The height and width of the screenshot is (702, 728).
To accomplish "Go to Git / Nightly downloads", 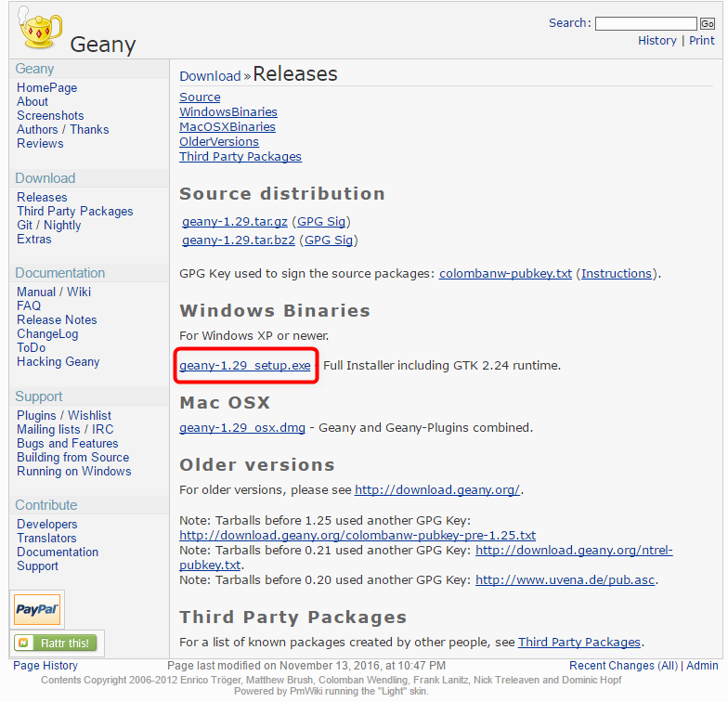I will click(x=48, y=226).
